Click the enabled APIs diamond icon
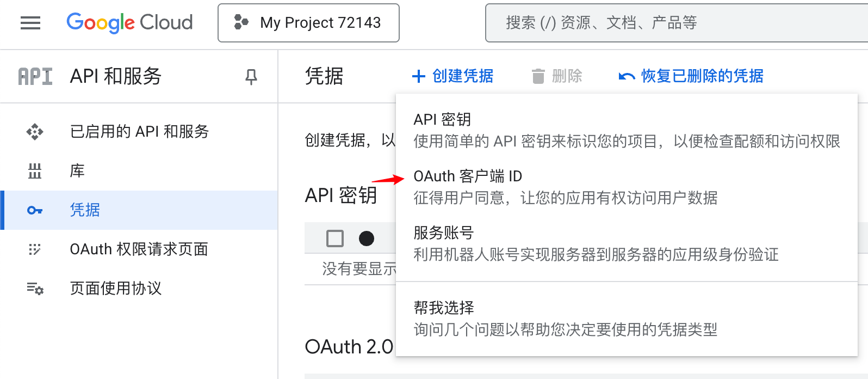The image size is (868, 379). tap(35, 132)
